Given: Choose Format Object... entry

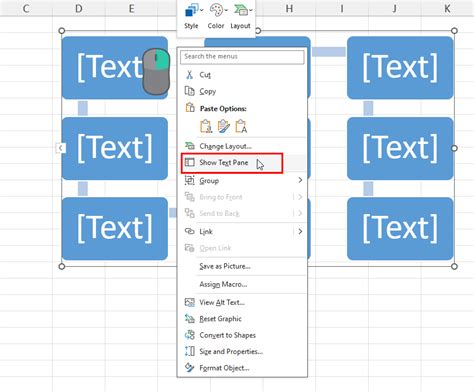Looking at the screenshot, I should (x=242, y=368).
